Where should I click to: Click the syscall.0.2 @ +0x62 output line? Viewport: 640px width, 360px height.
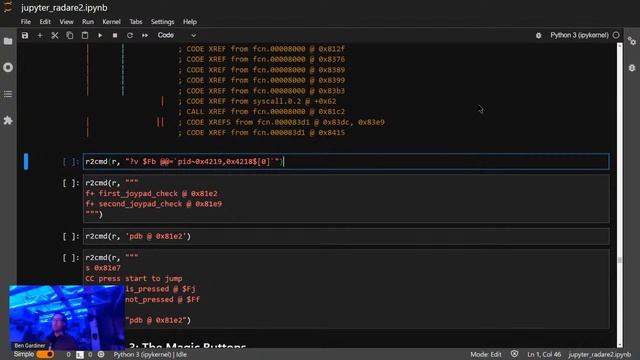click(257, 101)
